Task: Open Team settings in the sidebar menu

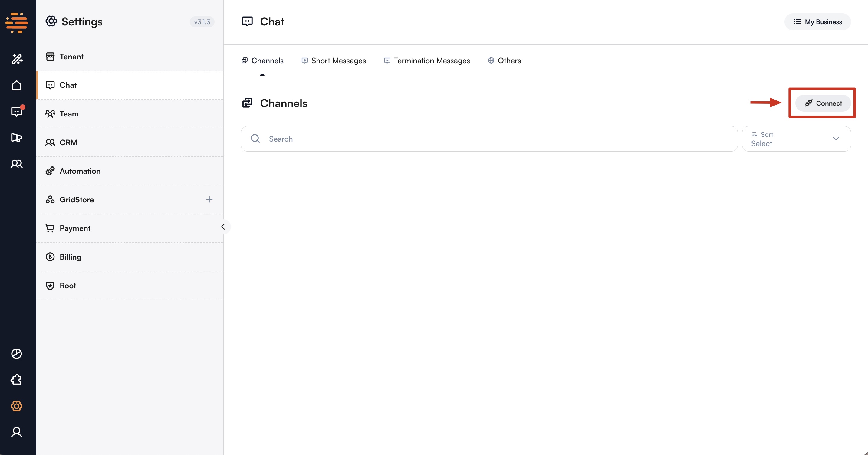Action: pyautogui.click(x=69, y=114)
